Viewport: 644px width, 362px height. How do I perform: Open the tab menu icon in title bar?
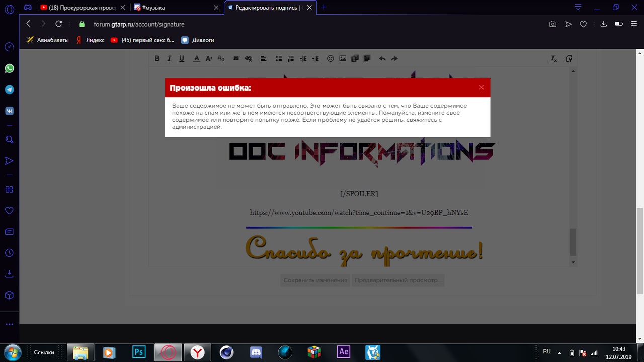click(x=578, y=7)
